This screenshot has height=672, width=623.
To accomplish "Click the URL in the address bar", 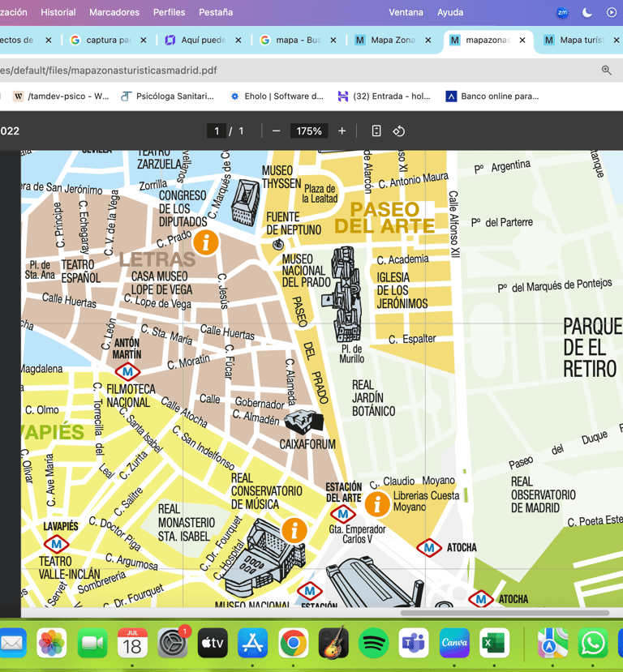I will pos(109,71).
